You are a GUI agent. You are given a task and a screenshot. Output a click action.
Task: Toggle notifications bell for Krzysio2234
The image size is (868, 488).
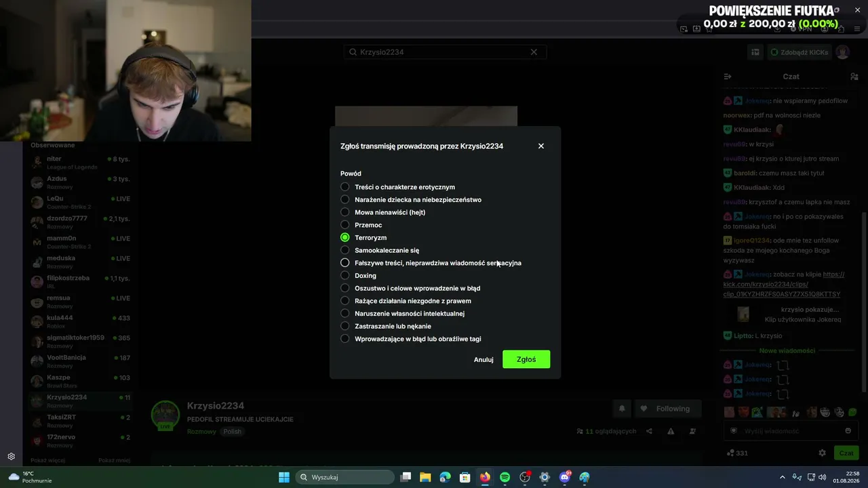622,409
